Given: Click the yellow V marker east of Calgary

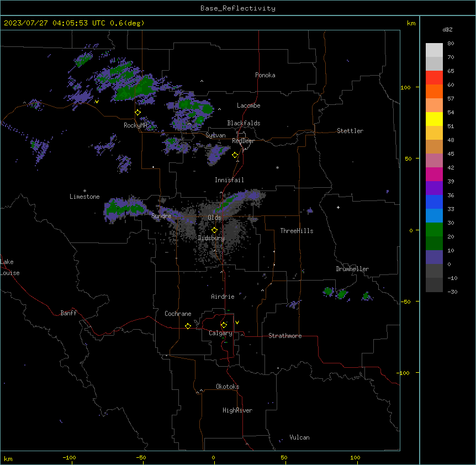Looking at the screenshot, I should pyautogui.click(x=237, y=323).
